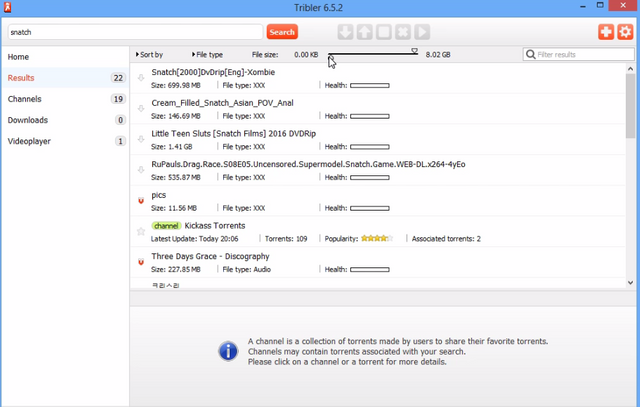This screenshot has height=407, width=640.
Task: Click health bar of Snatch[2000]DvDrip[Eng]-Xombie
Action: tap(370, 85)
